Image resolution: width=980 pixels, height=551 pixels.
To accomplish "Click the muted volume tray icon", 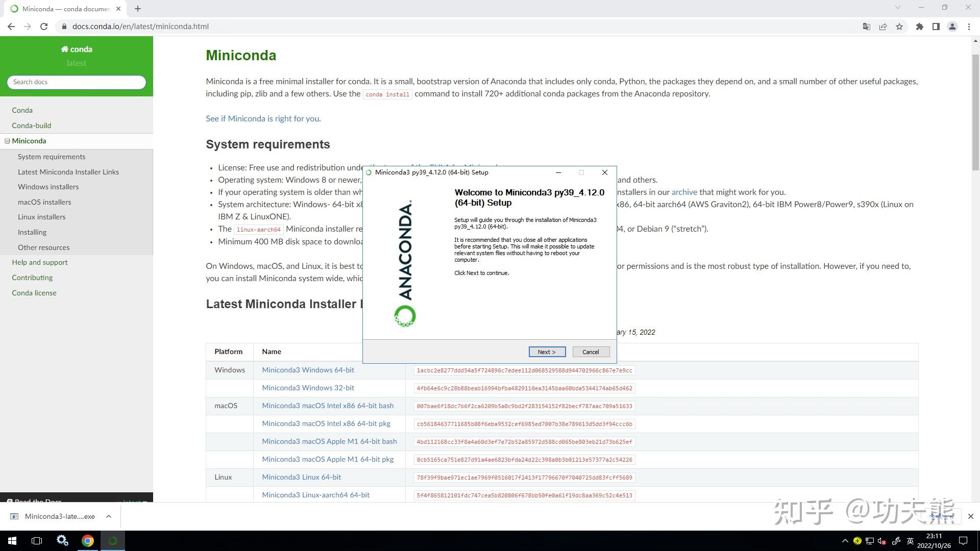I will pos(882,541).
